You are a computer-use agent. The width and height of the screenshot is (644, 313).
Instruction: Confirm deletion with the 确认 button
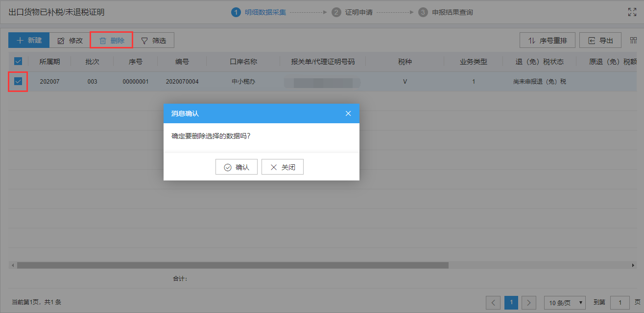pos(237,167)
